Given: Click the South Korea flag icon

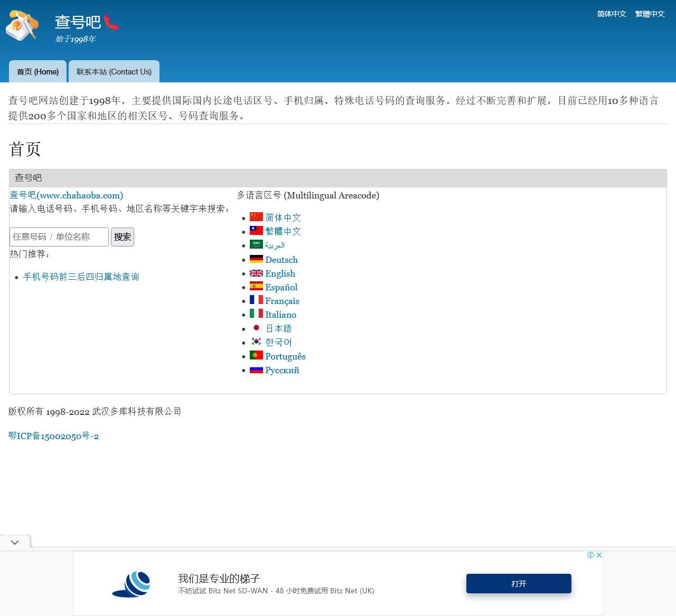Looking at the screenshot, I should 256,342.
